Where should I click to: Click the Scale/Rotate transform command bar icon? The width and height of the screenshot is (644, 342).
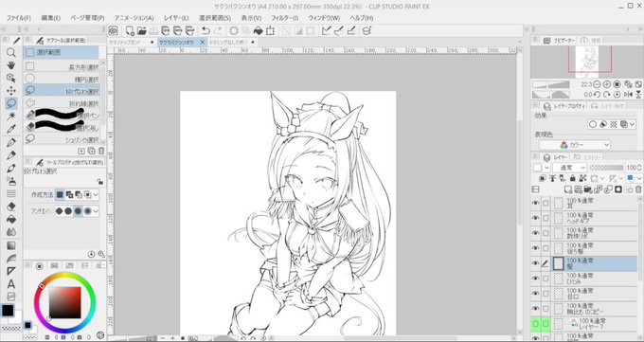(x=270, y=31)
